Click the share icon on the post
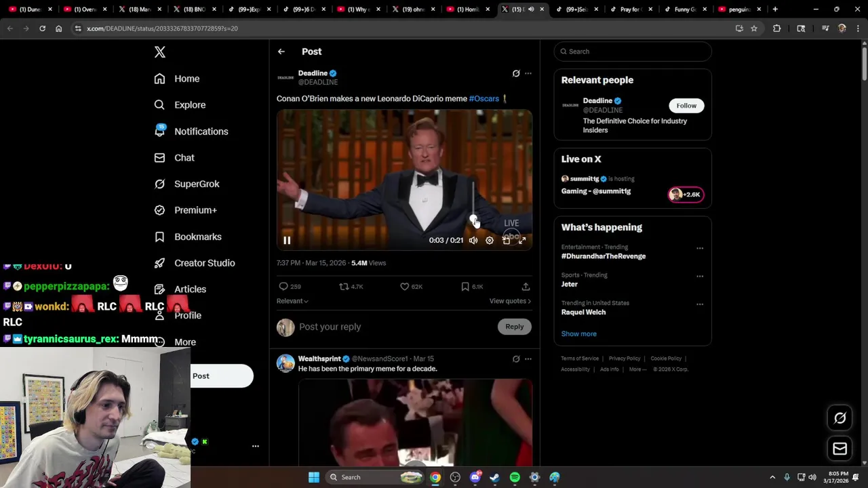868x488 pixels. pyautogui.click(x=526, y=287)
